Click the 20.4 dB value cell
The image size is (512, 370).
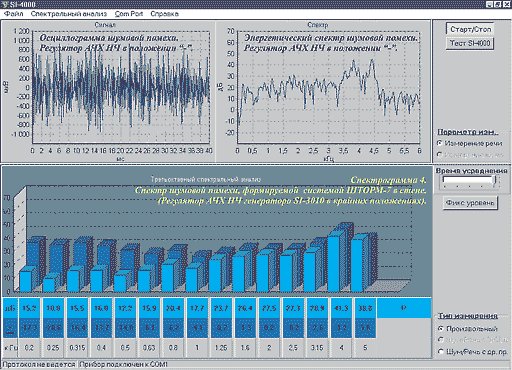tap(173, 308)
